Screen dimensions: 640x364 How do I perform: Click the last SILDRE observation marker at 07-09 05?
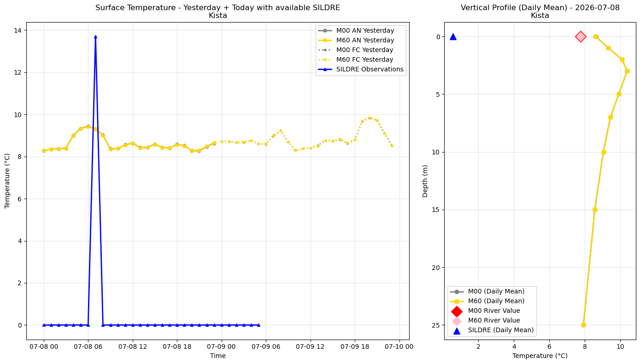pyautogui.click(x=258, y=325)
